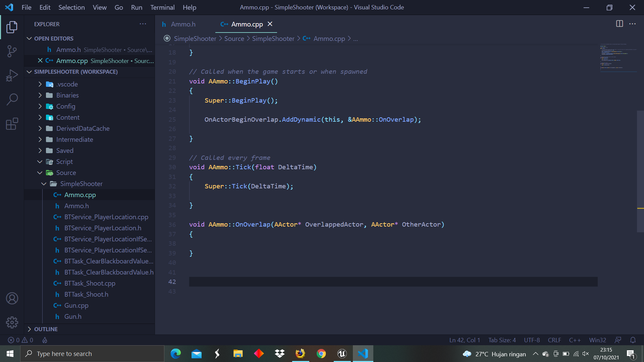Image resolution: width=644 pixels, height=362 pixels.
Task: Open the Manage gear icon
Action: [12, 322]
